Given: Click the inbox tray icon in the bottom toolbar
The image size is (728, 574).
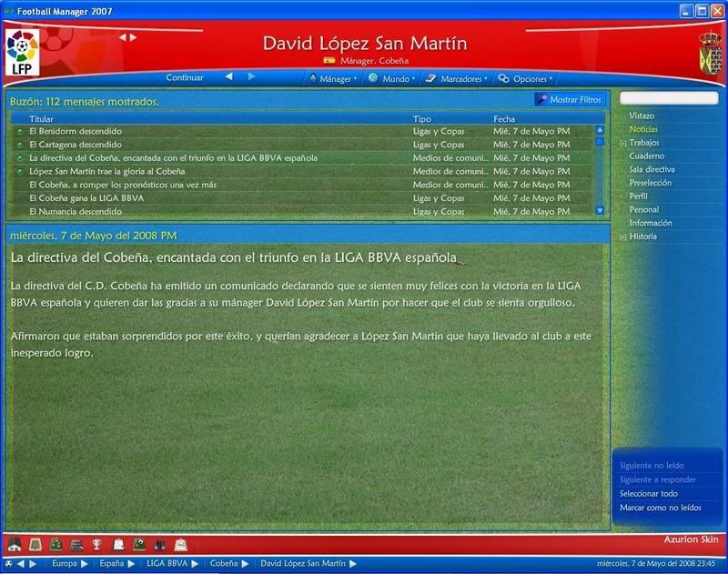Looking at the screenshot, I should coord(35,544).
